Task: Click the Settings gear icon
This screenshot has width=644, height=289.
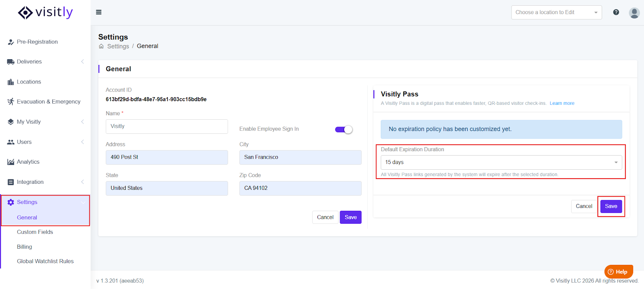Action: (x=11, y=202)
